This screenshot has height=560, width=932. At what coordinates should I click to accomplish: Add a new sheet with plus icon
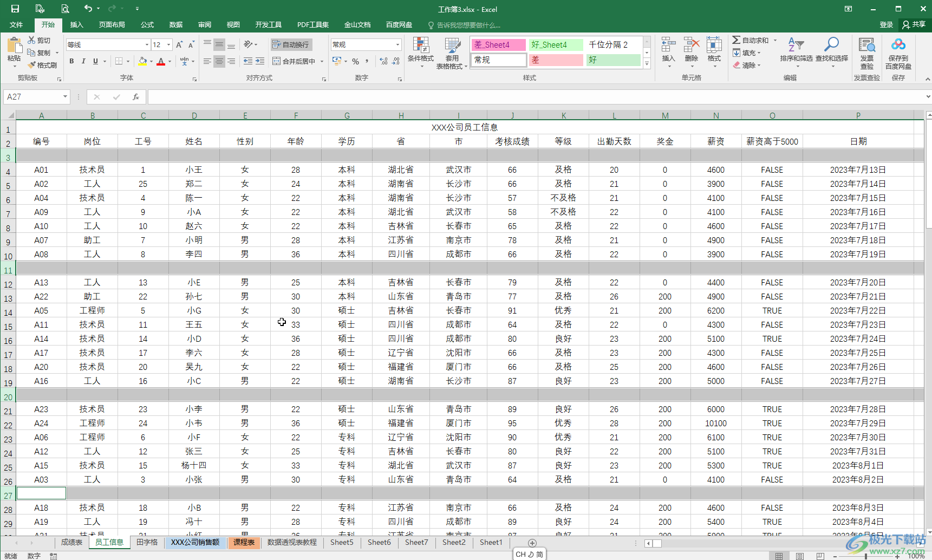[x=532, y=543]
